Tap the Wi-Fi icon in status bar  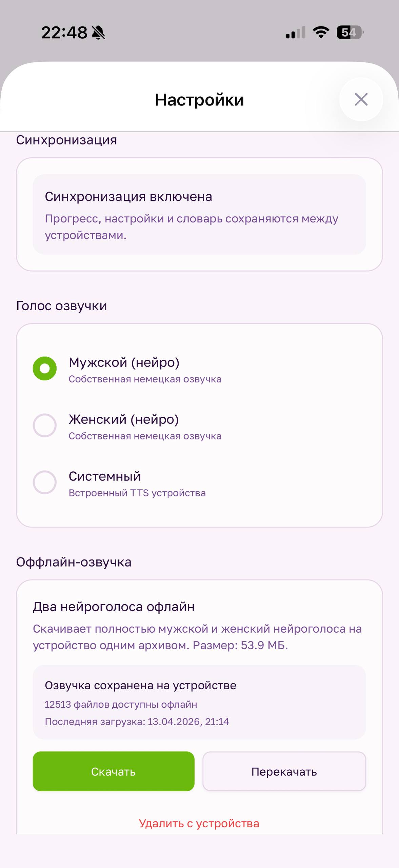tap(320, 32)
